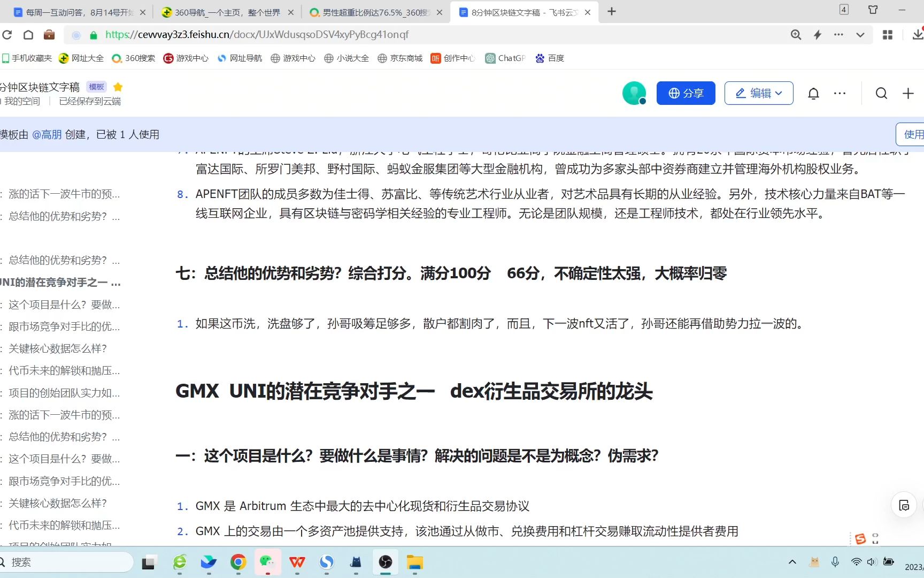The height and width of the screenshot is (578, 924).
Task: Expand the address bar dropdown chevron
Action: (x=860, y=35)
